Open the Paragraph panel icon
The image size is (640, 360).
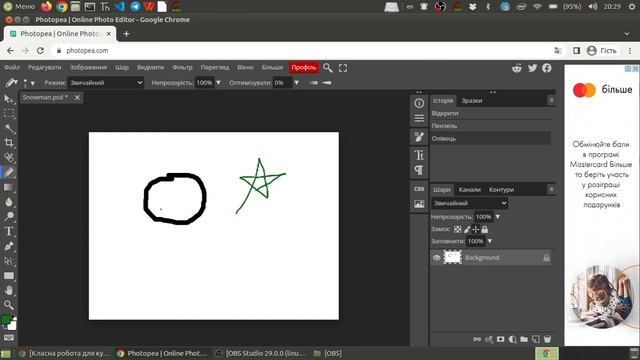419,170
